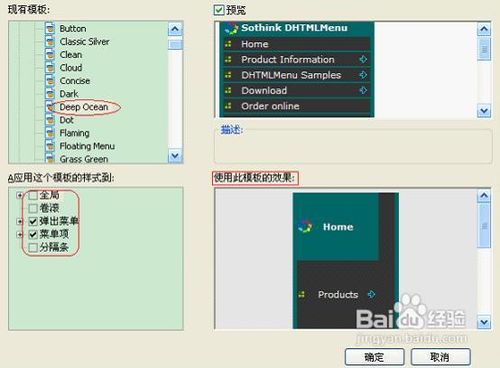Click the logo icon beside Home in effect preview
Viewport: 500px width, 368px height.
pos(305,227)
